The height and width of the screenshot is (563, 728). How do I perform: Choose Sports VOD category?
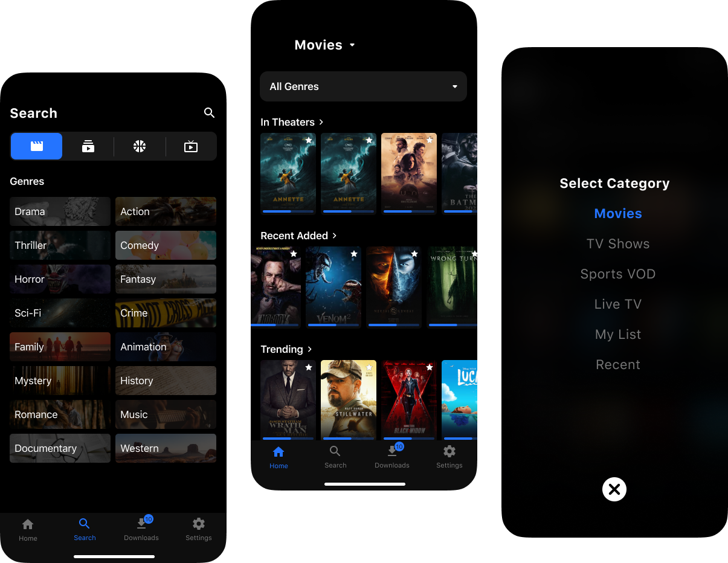click(618, 274)
